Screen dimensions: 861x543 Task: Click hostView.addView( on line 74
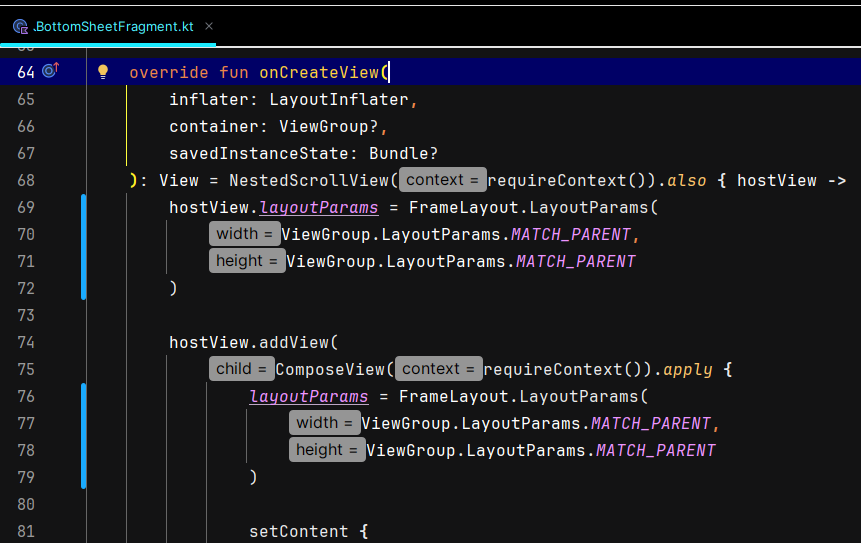coord(254,342)
